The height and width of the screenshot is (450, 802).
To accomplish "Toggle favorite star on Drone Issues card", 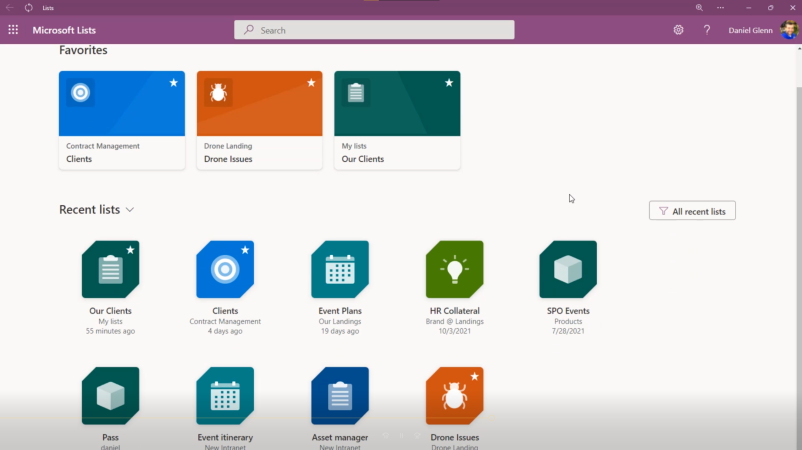I will pos(311,83).
